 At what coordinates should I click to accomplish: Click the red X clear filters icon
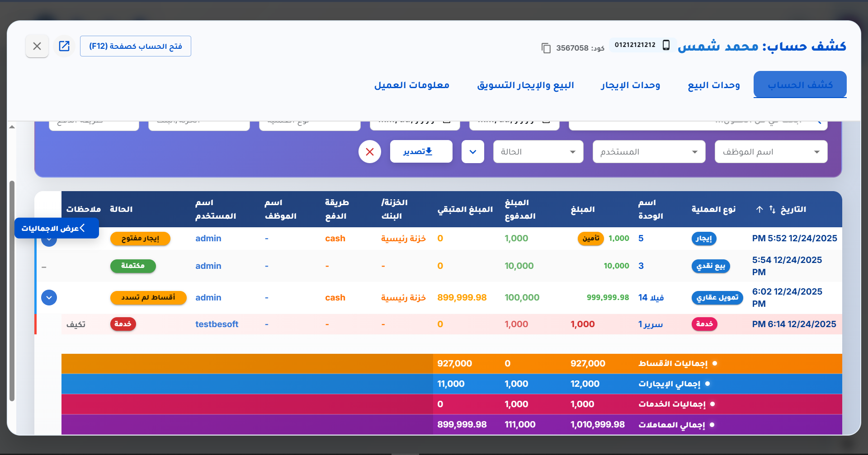point(370,152)
